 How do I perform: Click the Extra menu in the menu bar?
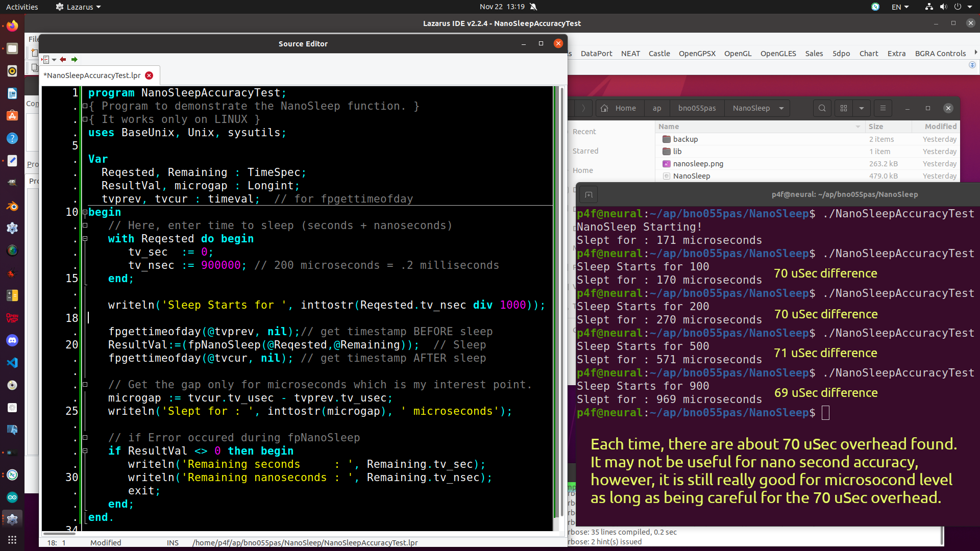click(896, 53)
